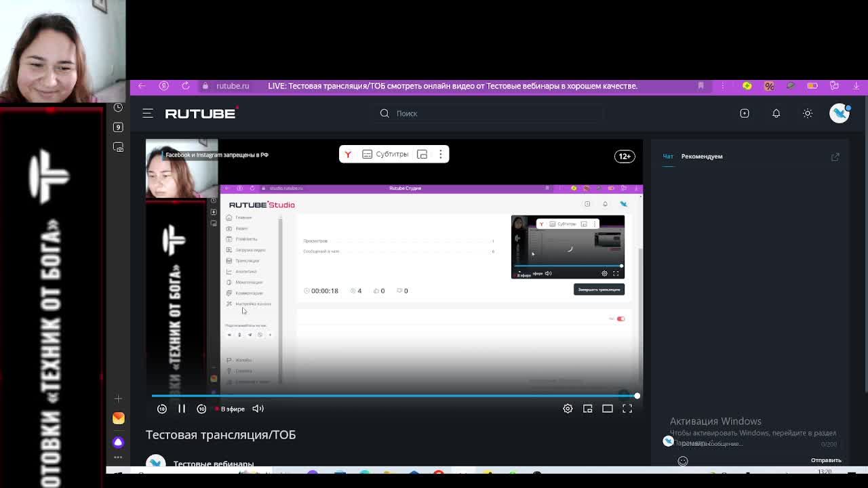Viewport: 868px width, 488px height.
Task: Add a sidebar panel with plus icon
Action: point(118,399)
